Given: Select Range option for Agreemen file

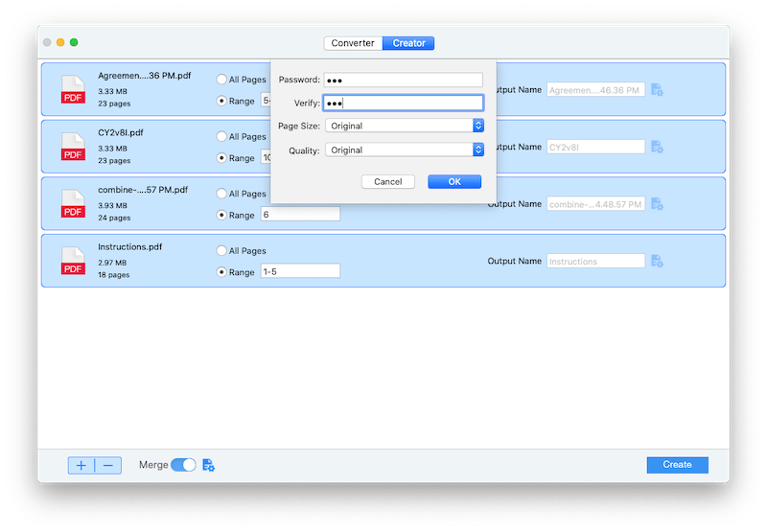Looking at the screenshot, I should pyautogui.click(x=221, y=101).
